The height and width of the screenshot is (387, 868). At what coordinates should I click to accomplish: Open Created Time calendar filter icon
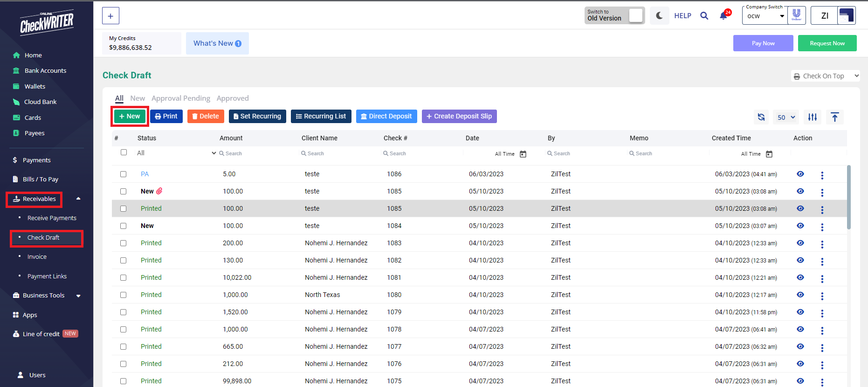coord(769,154)
